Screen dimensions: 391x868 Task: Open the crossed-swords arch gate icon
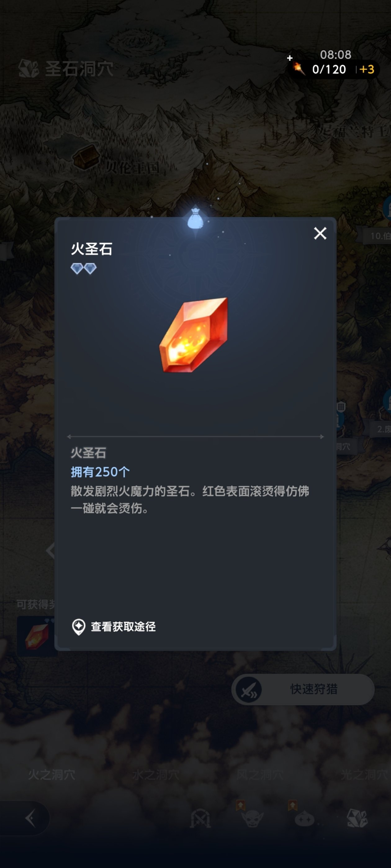point(200,818)
